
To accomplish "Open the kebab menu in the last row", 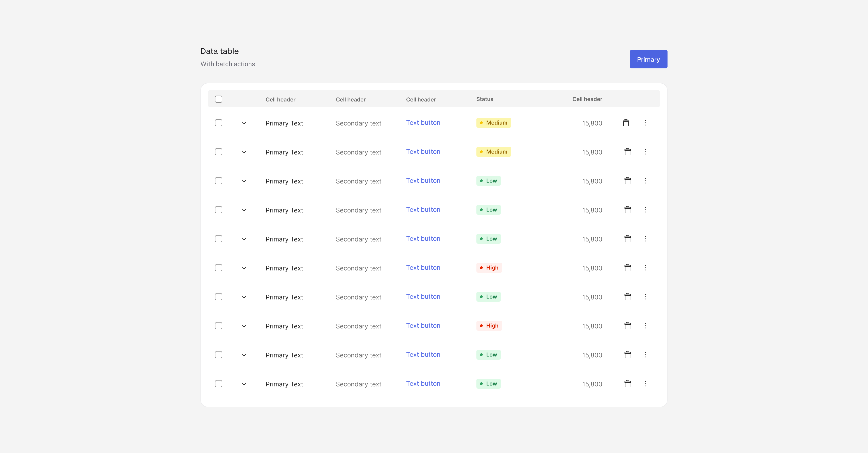I will click(x=646, y=384).
